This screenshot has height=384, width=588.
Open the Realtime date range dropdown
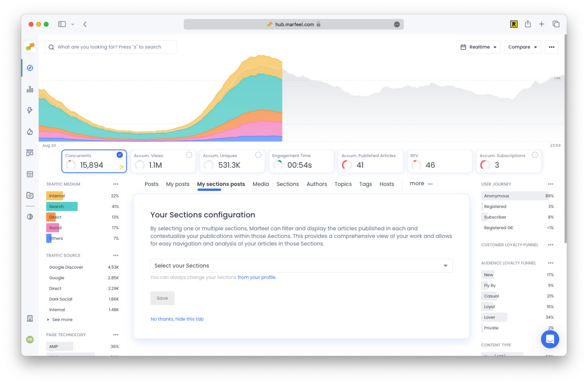pos(478,47)
